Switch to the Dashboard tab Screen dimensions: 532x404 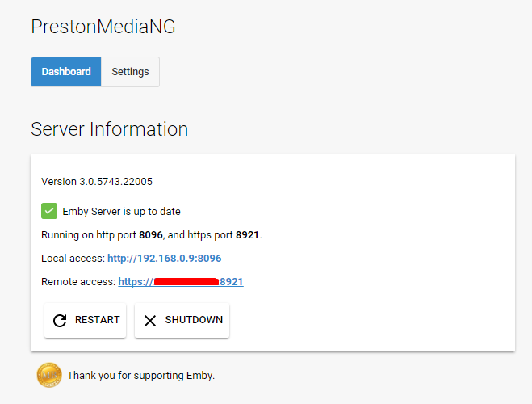[66, 72]
